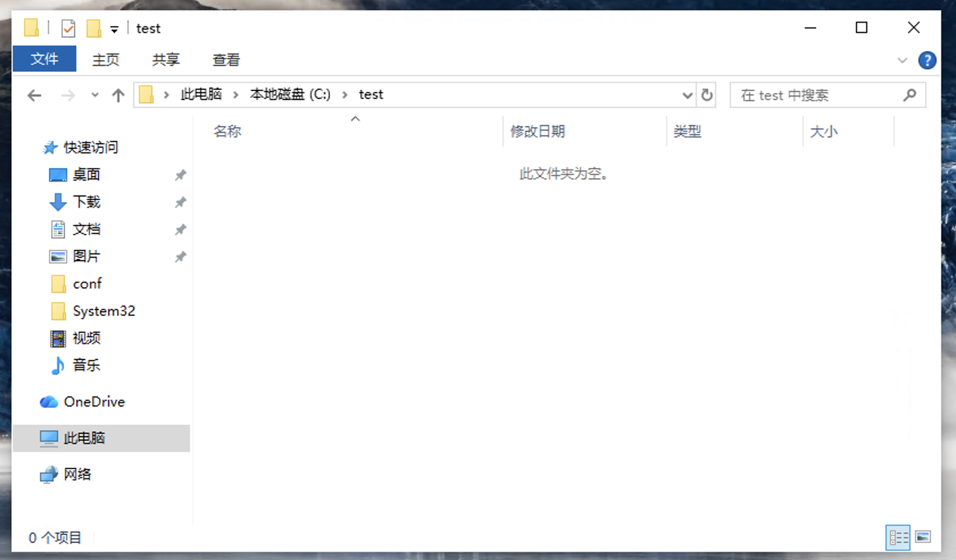Switch to the 查看 ribbon tab
Screen dimensions: 956x560
click(x=226, y=60)
